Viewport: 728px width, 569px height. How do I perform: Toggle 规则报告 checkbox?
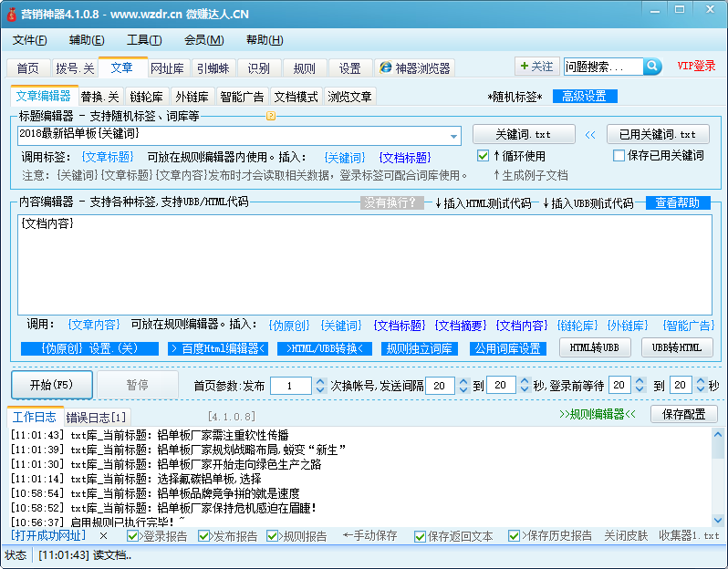pyautogui.click(x=272, y=536)
